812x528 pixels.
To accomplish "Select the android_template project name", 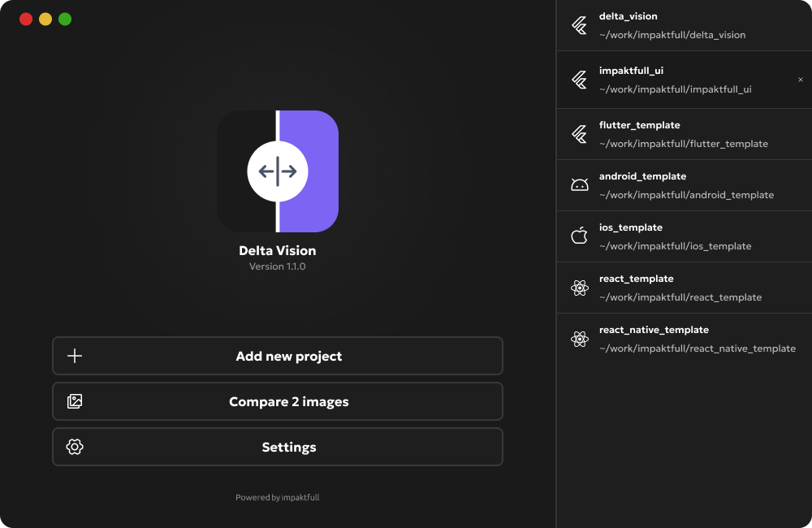I will 642,176.
